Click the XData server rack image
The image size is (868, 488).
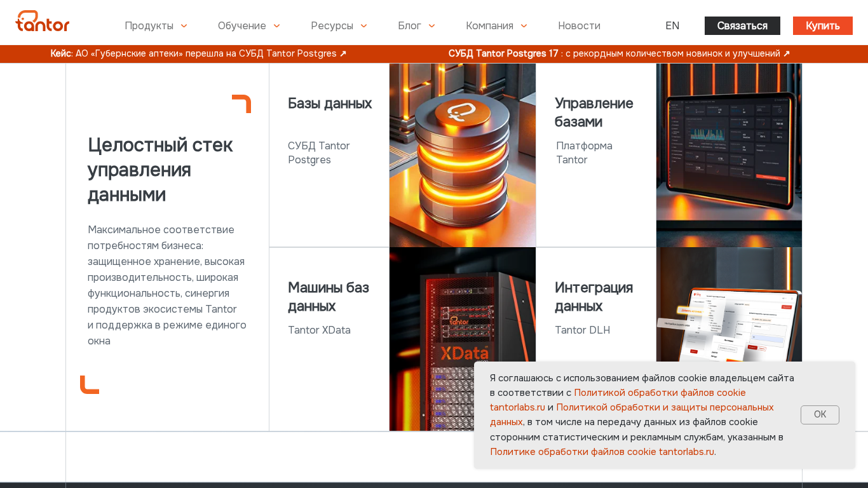click(x=463, y=339)
